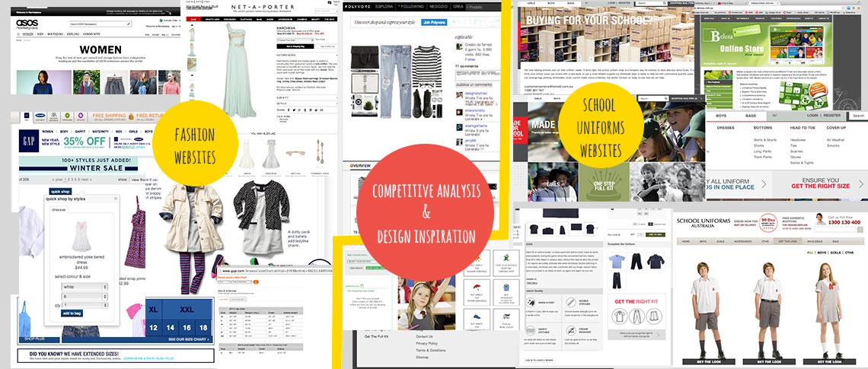
Task: Click the SEE OUR SIZE CHART link
Action: tap(190, 339)
